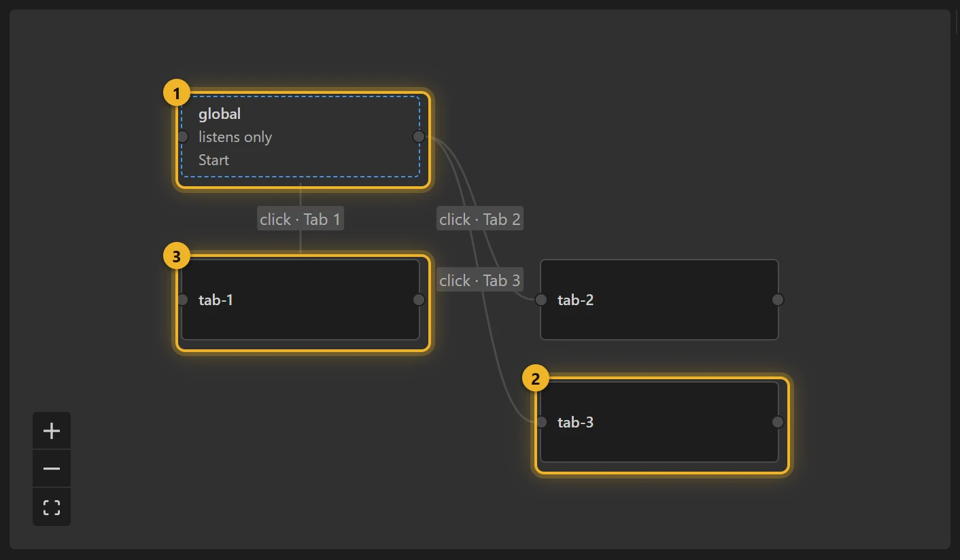Click the global node's right output handle
The width and height of the screenshot is (960, 560).
point(419,137)
